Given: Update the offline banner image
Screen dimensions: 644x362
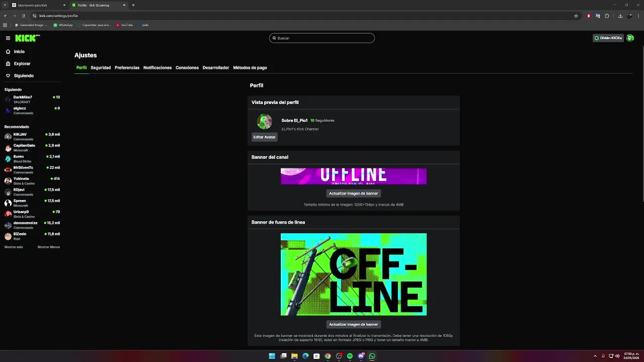Looking at the screenshot, I should 353,324.
